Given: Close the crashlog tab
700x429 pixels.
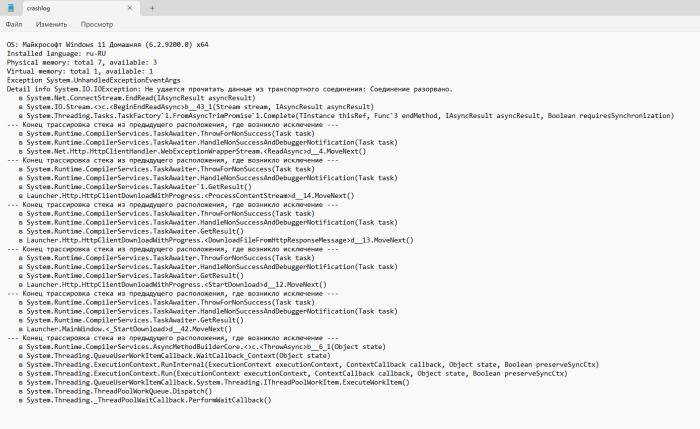Looking at the screenshot, I should (125, 7).
